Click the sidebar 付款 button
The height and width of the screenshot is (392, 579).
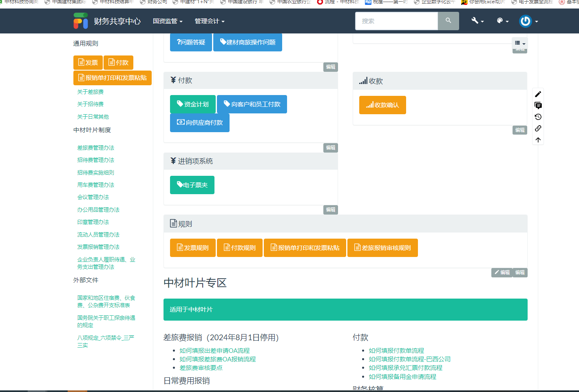click(118, 62)
